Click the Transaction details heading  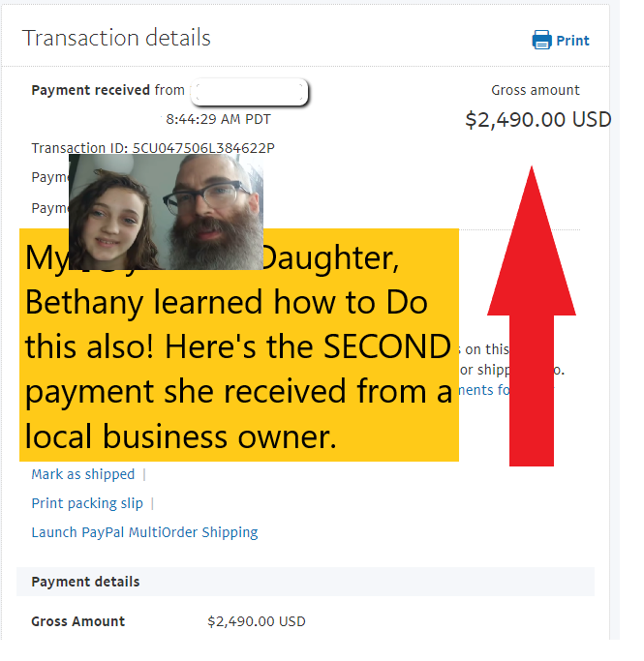[x=116, y=38]
